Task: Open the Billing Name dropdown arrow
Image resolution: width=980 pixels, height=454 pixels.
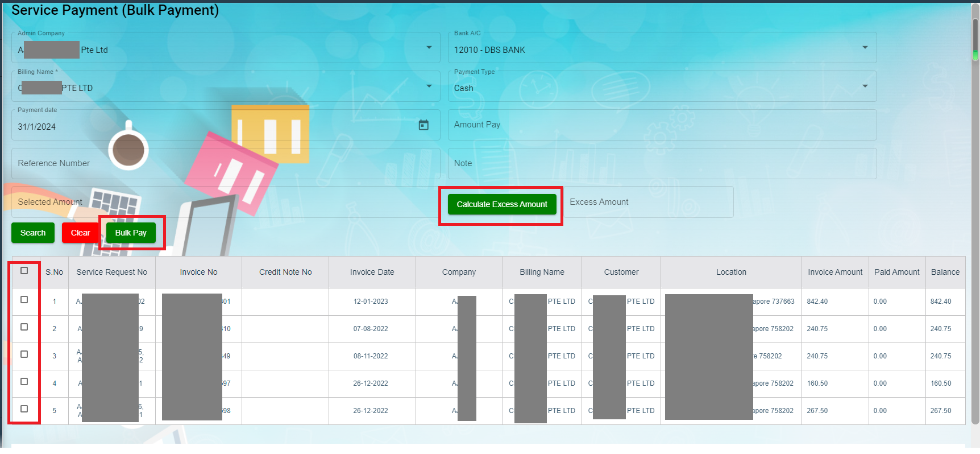Action: tap(429, 86)
